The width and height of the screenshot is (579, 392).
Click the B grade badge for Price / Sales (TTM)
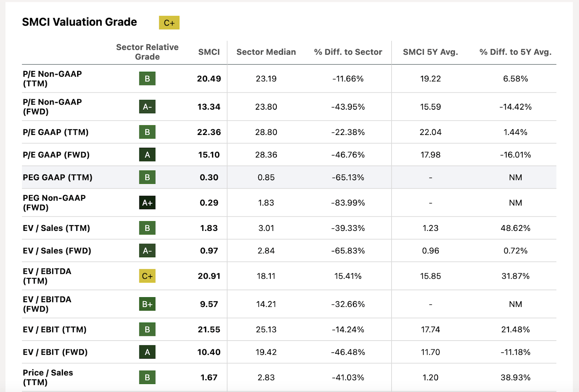pyautogui.click(x=147, y=378)
